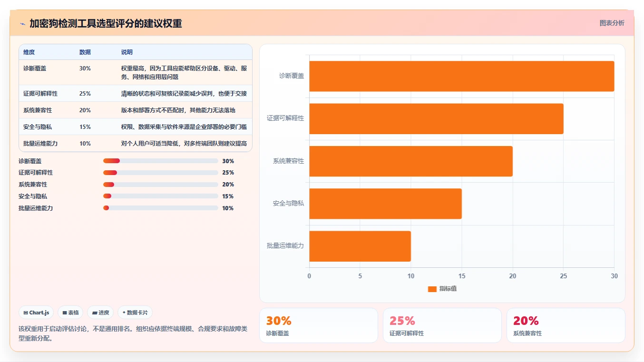
Task: Click the 批量运维能力 bar in the chart
Action: 360,246
